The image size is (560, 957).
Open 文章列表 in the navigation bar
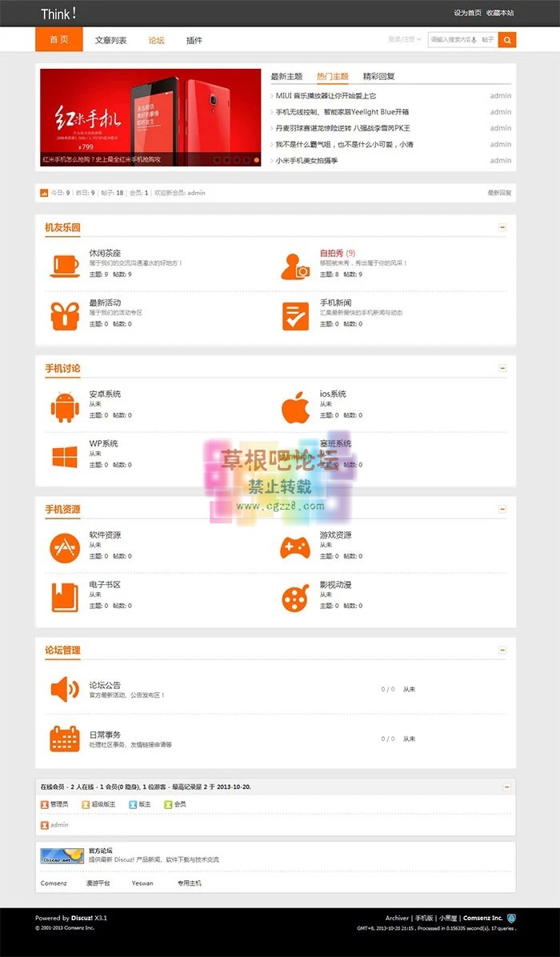pyautogui.click(x=110, y=40)
